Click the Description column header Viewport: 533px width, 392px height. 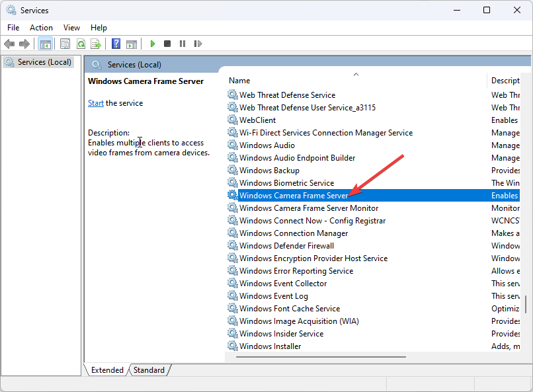(x=505, y=81)
